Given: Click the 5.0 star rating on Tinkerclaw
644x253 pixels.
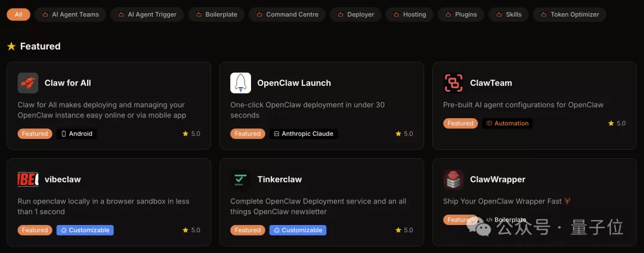Looking at the screenshot, I should (404, 230).
